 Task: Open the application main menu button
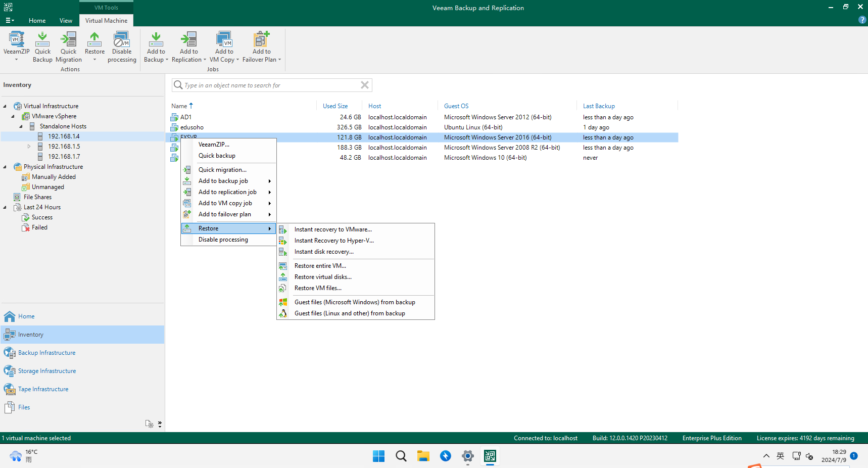click(x=10, y=21)
